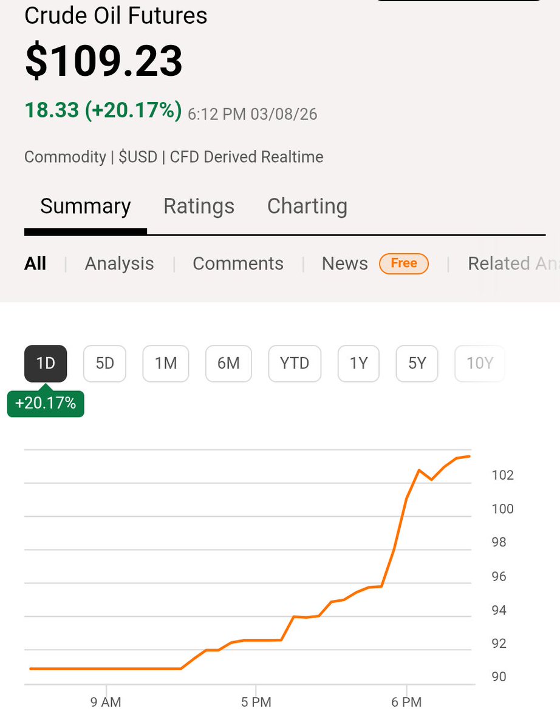
Task: Select the YTD chart range
Action: tap(295, 364)
